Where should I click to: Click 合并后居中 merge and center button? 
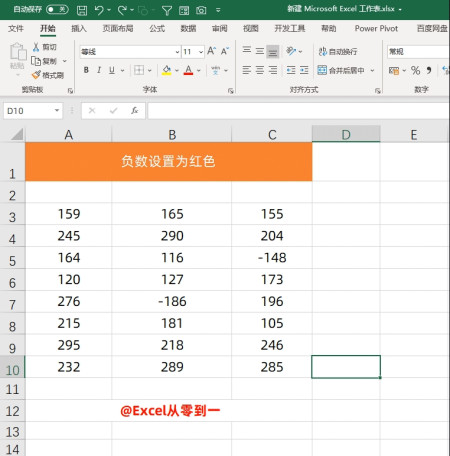pos(341,70)
